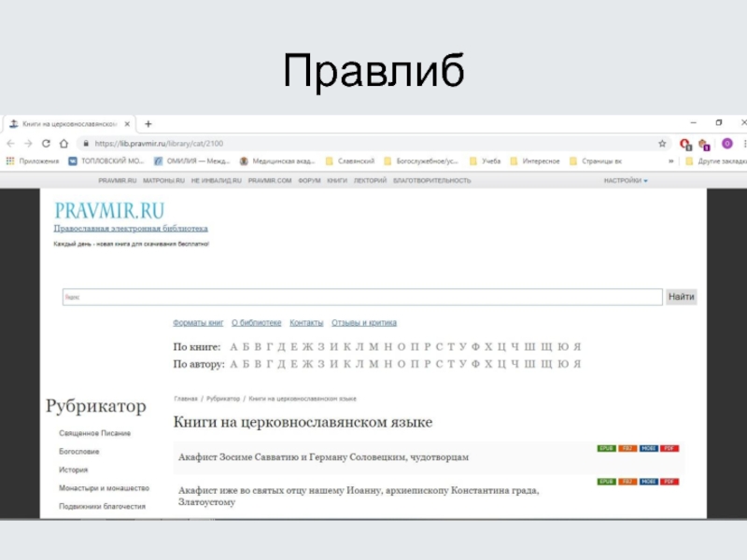Open the Страницы вк bookmark folder
The image size is (747, 560).
click(x=596, y=161)
